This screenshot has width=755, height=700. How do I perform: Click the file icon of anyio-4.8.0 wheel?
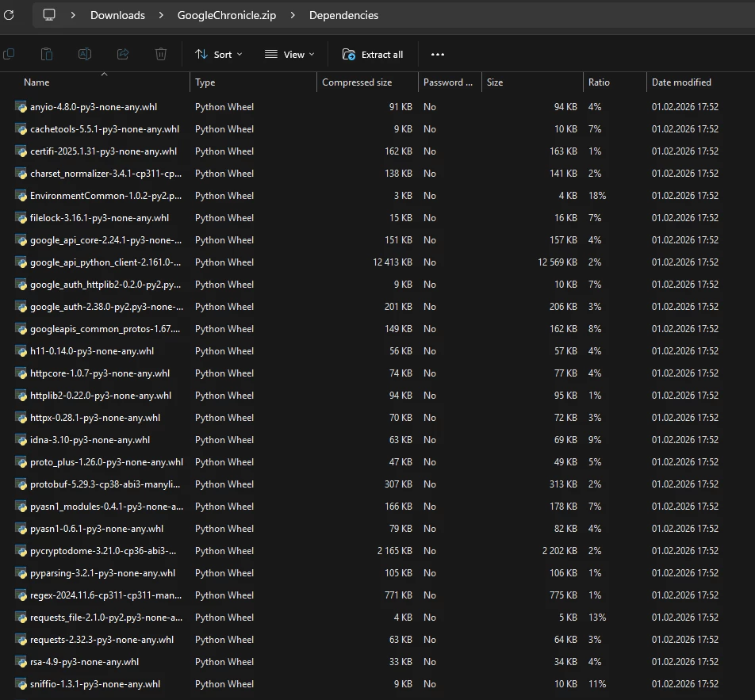point(21,107)
